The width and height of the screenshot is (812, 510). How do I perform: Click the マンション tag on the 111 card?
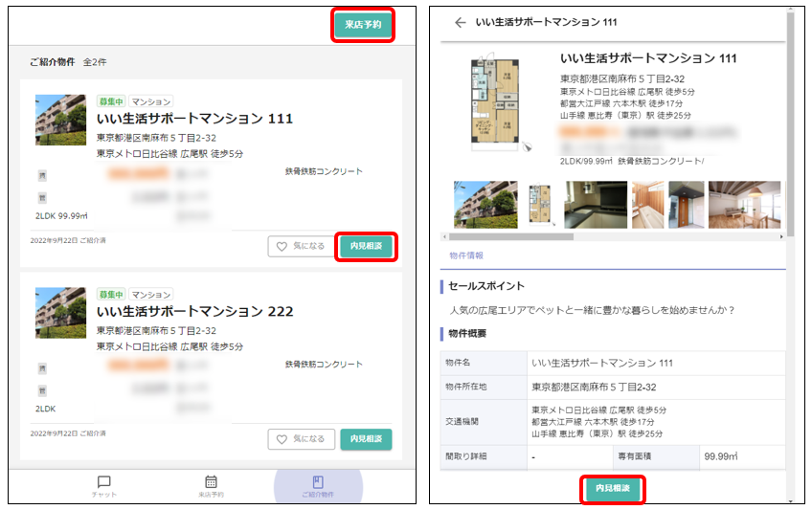click(x=150, y=101)
